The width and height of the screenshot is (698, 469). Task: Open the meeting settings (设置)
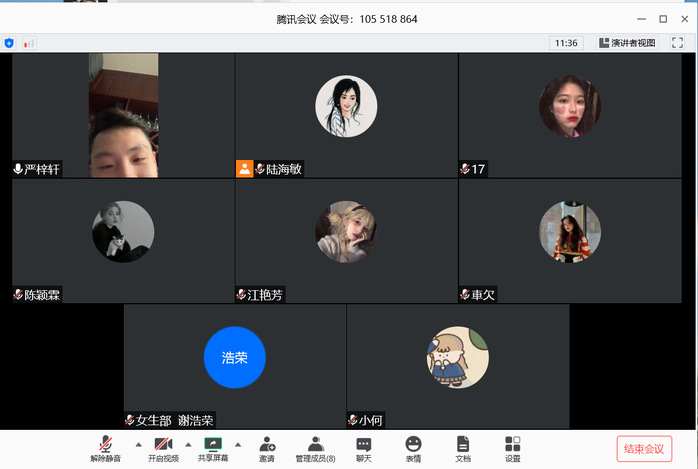coord(512,447)
